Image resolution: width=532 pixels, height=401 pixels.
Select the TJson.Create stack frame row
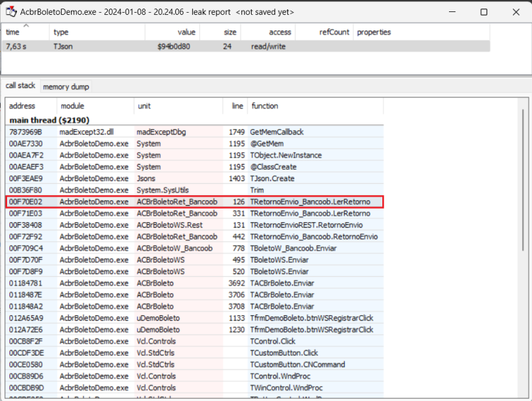pos(194,179)
